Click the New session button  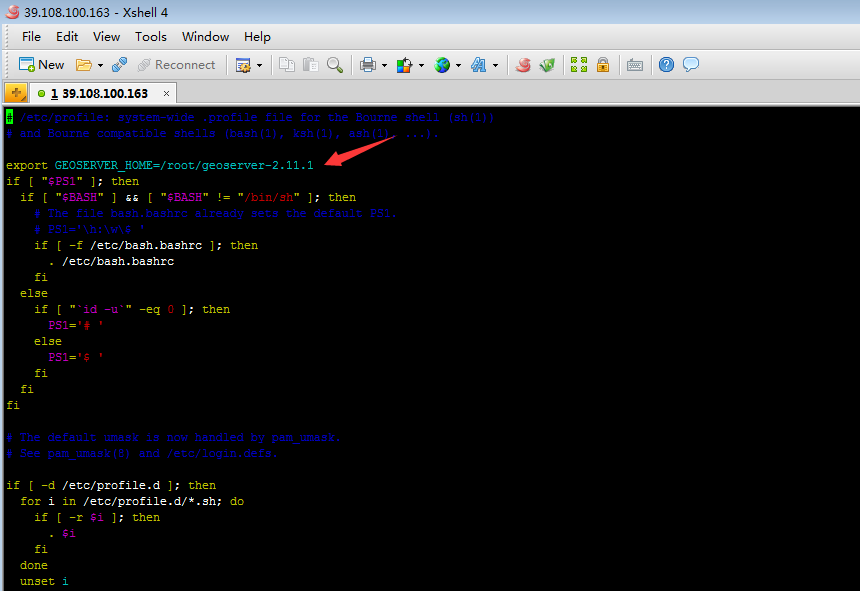tap(41, 65)
